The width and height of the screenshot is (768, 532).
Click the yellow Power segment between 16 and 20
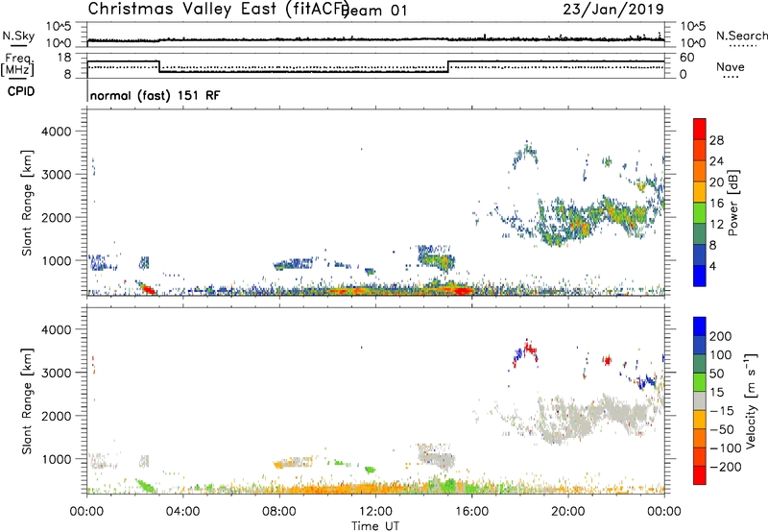(700, 191)
